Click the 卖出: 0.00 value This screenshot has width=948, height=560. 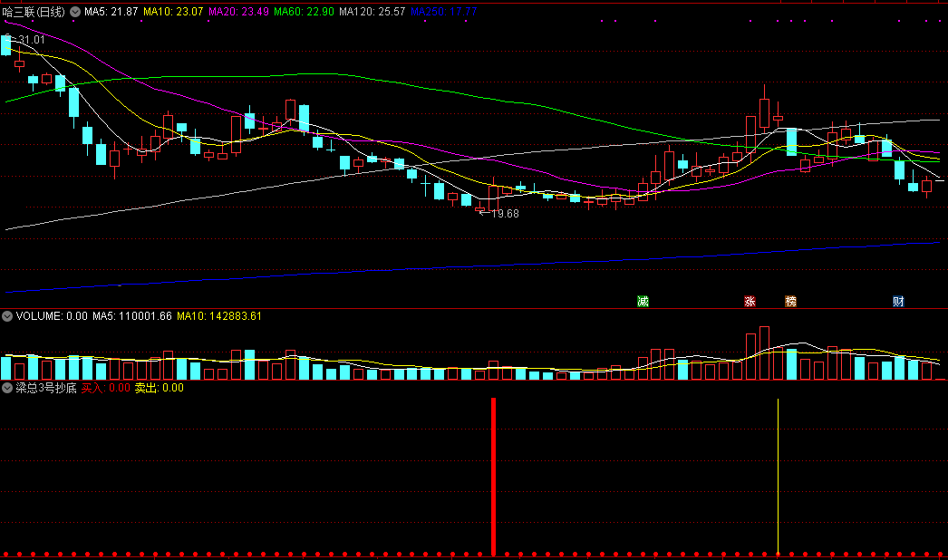point(159,388)
